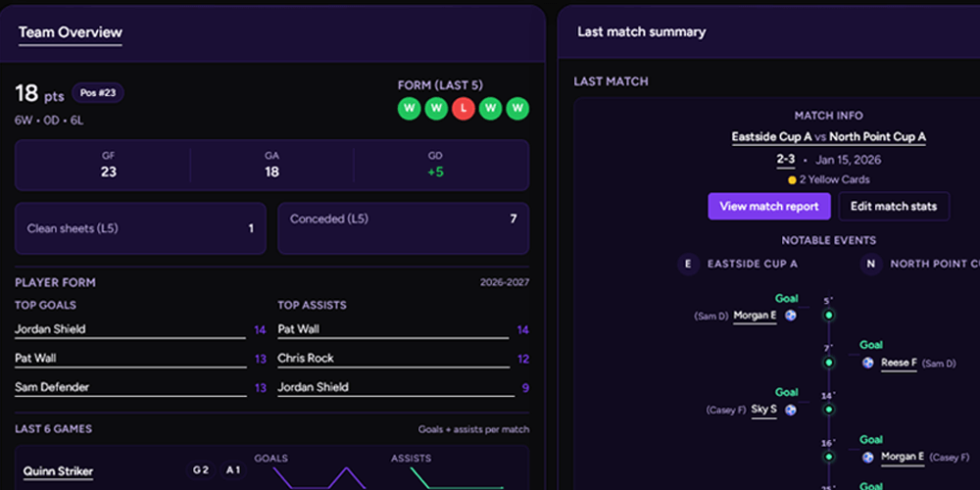Click the Clean sheets (L5) card

point(140,228)
